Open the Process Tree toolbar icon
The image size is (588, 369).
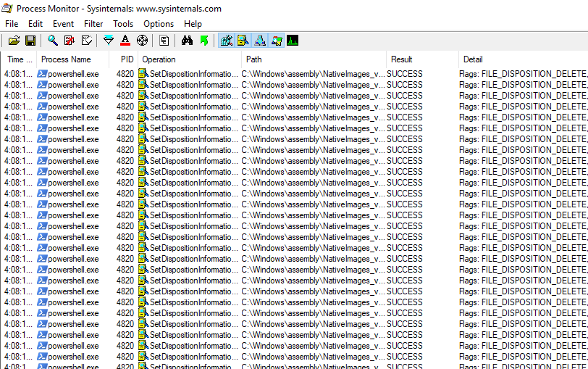click(164, 41)
